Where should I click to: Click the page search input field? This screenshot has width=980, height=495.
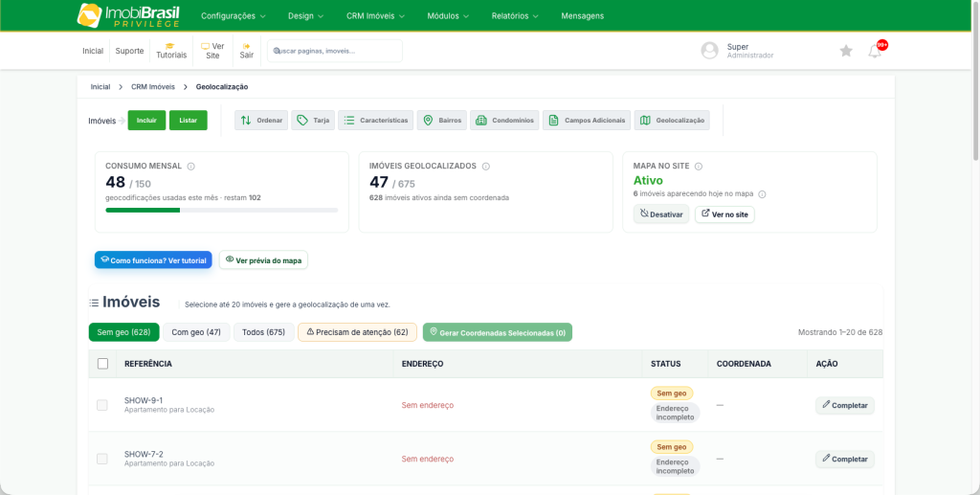335,52
